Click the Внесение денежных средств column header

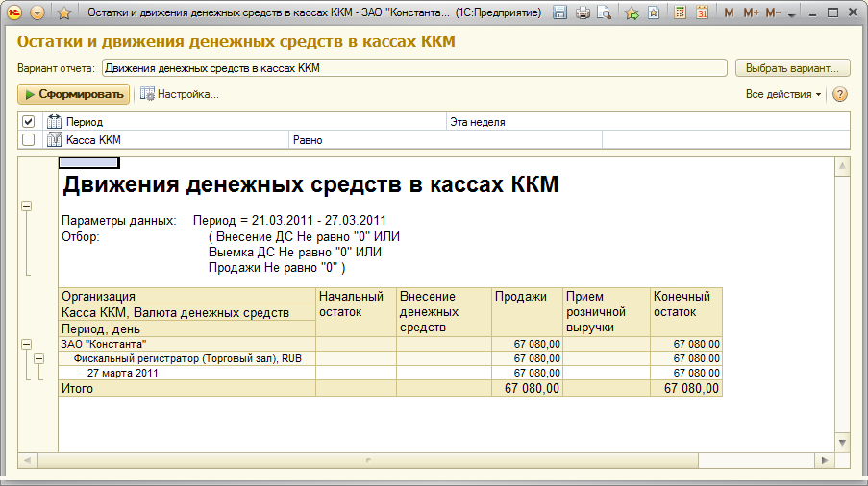(444, 312)
